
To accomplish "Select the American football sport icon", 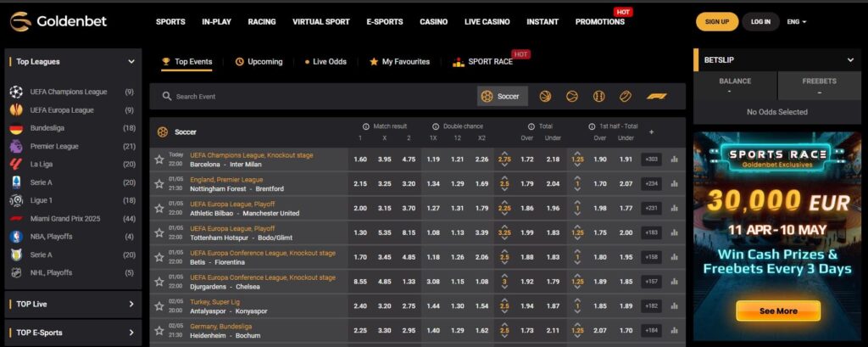I will pos(625,97).
